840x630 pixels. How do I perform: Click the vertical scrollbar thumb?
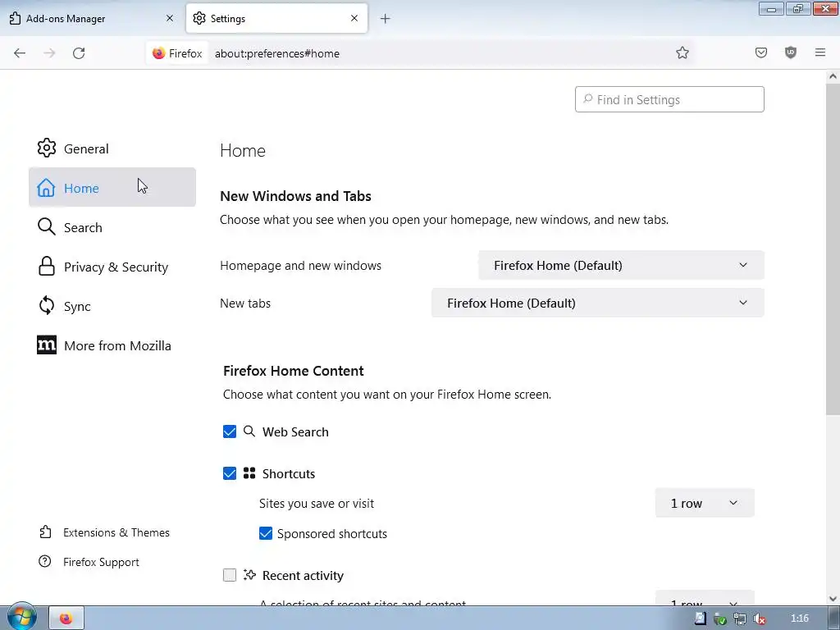click(833, 249)
